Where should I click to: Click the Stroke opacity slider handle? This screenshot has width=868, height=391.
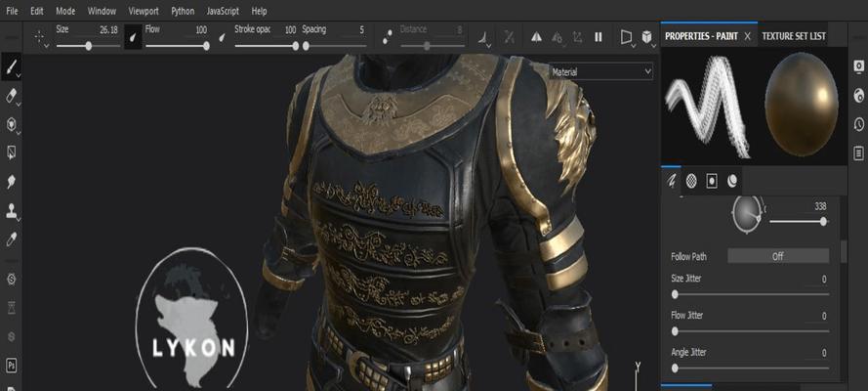click(x=295, y=46)
